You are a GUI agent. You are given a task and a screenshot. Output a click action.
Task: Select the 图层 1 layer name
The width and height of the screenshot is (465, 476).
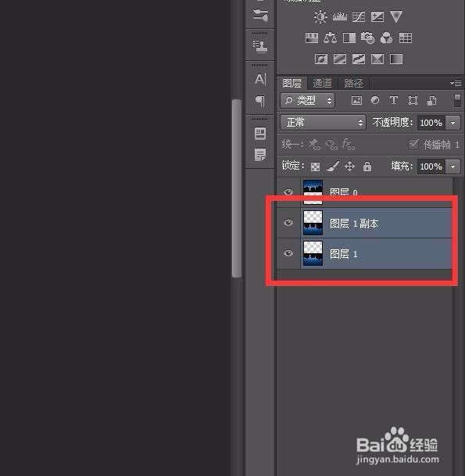pyautogui.click(x=344, y=254)
